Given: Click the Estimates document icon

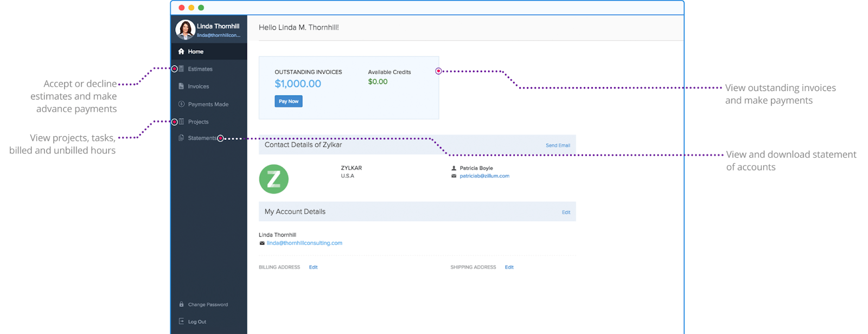Looking at the screenshot, I should click(x=181, y=69).
